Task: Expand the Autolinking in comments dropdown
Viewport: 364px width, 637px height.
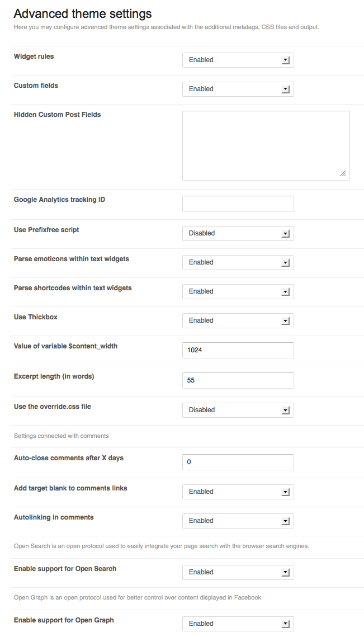Action: pyautogui.click(x=238, y=521)
